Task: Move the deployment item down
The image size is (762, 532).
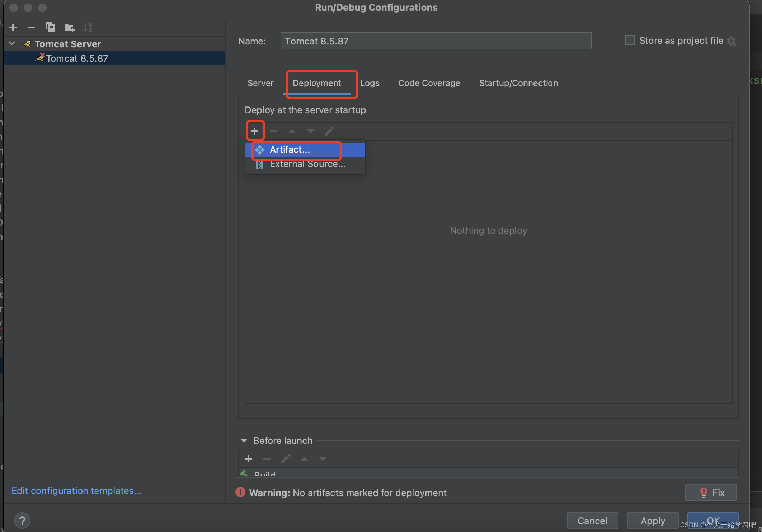Action: click(311, 131)
